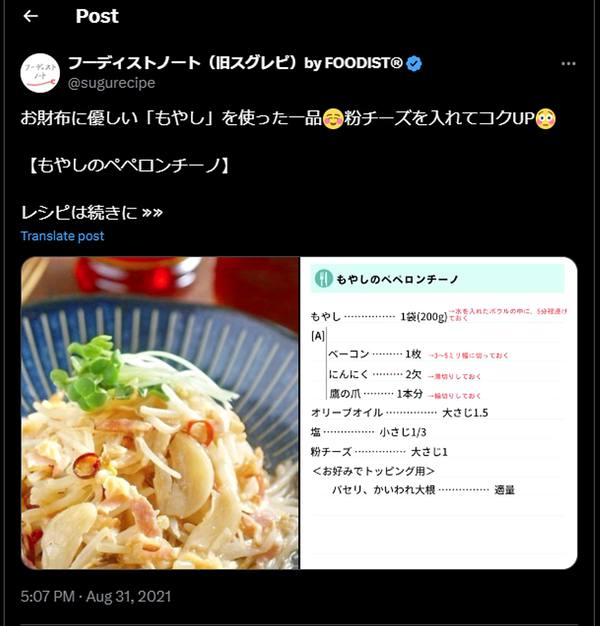Click the レシピは続きに text line
The height and width of the screenshot is (626, 600).
tap(92, 212)
